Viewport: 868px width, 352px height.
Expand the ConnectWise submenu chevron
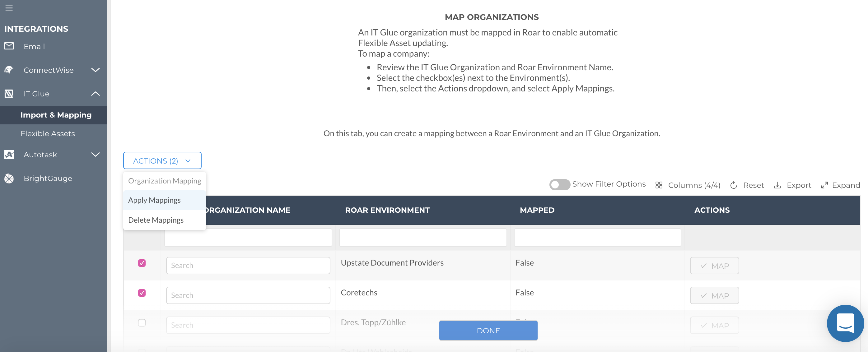coord(96,70)
